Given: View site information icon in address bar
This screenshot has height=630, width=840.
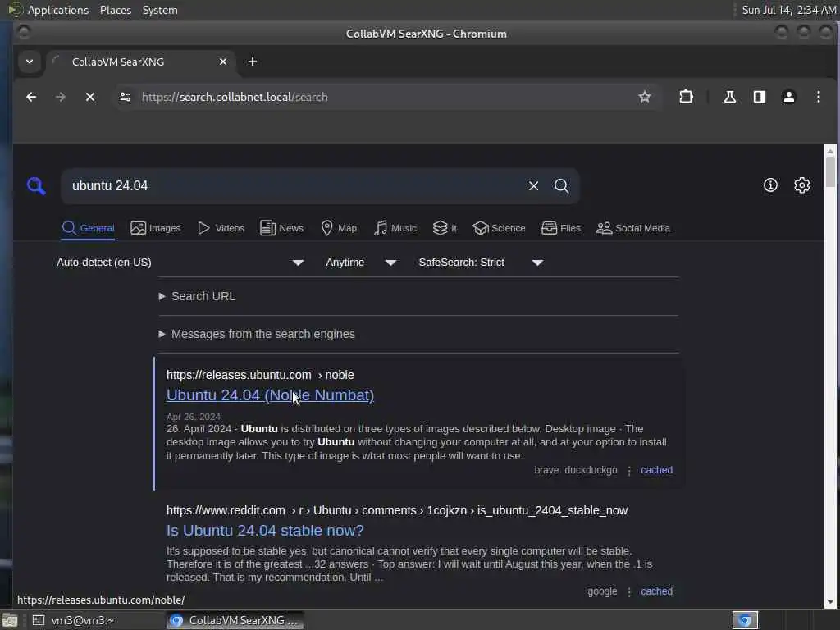Looking at the screenshot, I should 126,97.
